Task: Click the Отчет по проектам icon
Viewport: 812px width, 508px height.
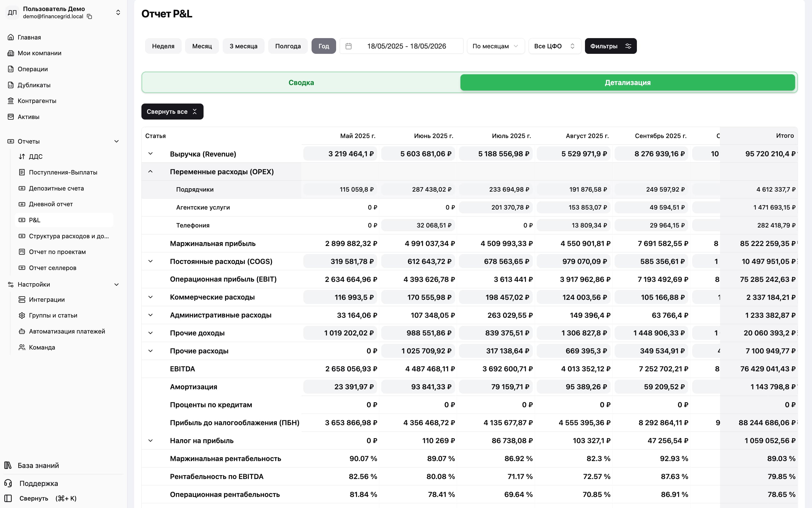Action: [22, 252]
